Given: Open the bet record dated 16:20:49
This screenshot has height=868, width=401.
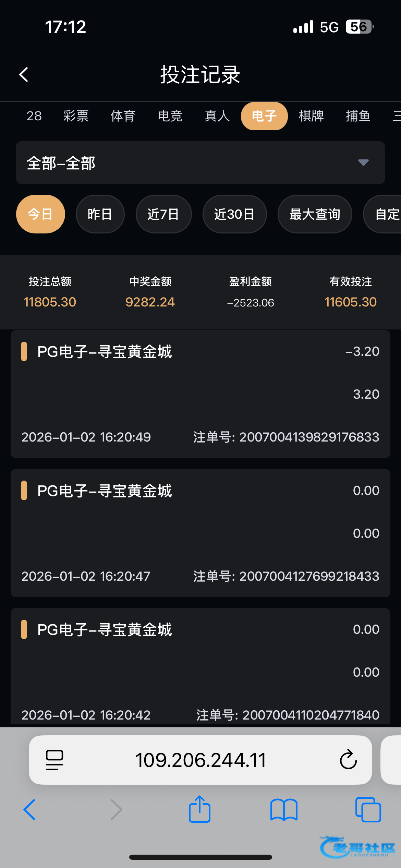Looking at the screenshot, I should tap(200, 394).
